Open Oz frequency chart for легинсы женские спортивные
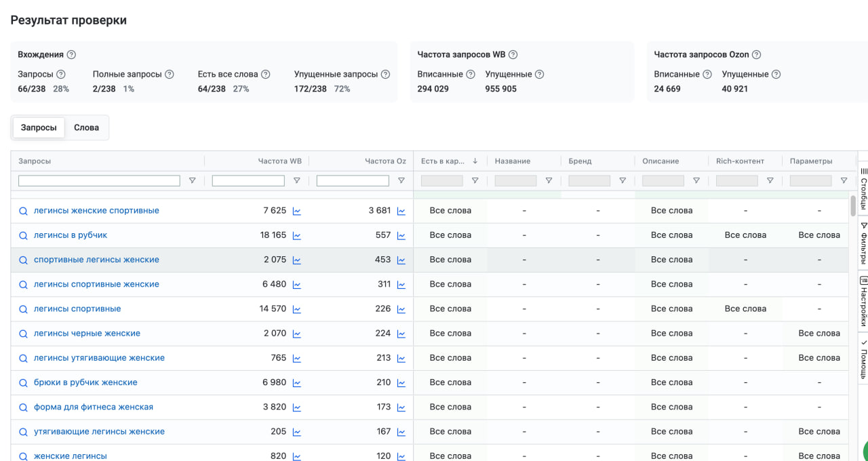The image size is (868, 461). tap(401, 211)
